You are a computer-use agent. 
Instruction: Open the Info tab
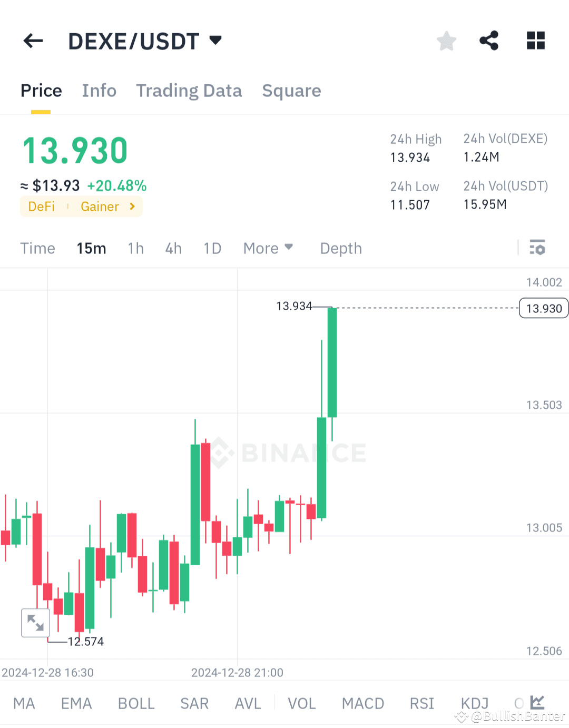coord(99,91)
